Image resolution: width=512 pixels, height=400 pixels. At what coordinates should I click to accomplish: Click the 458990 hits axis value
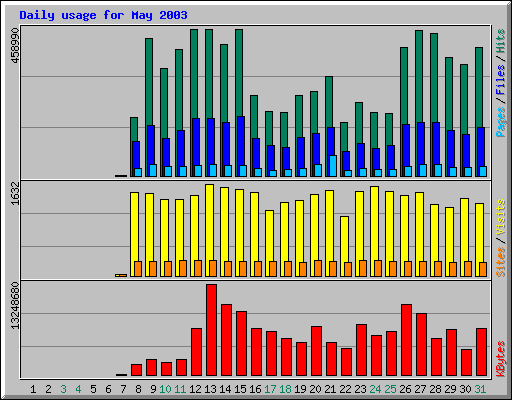tap(15, 45)
